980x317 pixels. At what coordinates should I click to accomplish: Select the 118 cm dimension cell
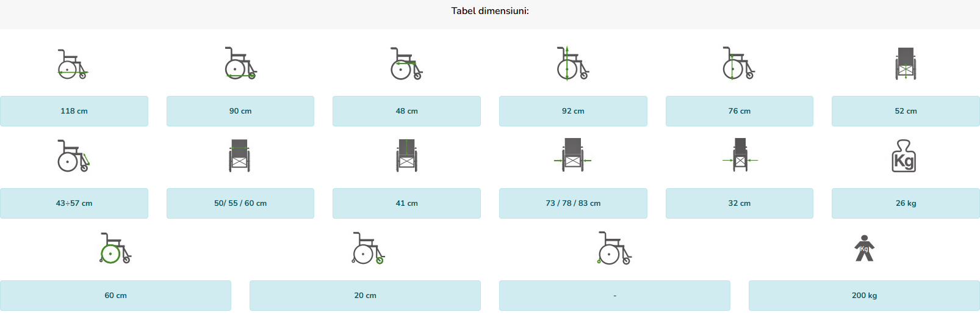[x=74, y=111]
